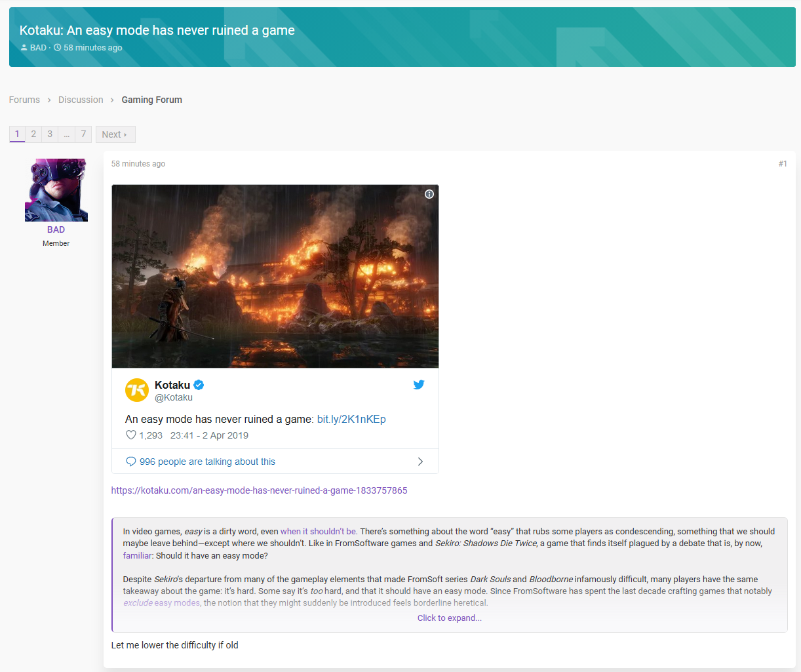The width and height of the screenshot is (801, 672).
Task: Open the Gaming Forum breadcrumb link
Action: (151, 100)
